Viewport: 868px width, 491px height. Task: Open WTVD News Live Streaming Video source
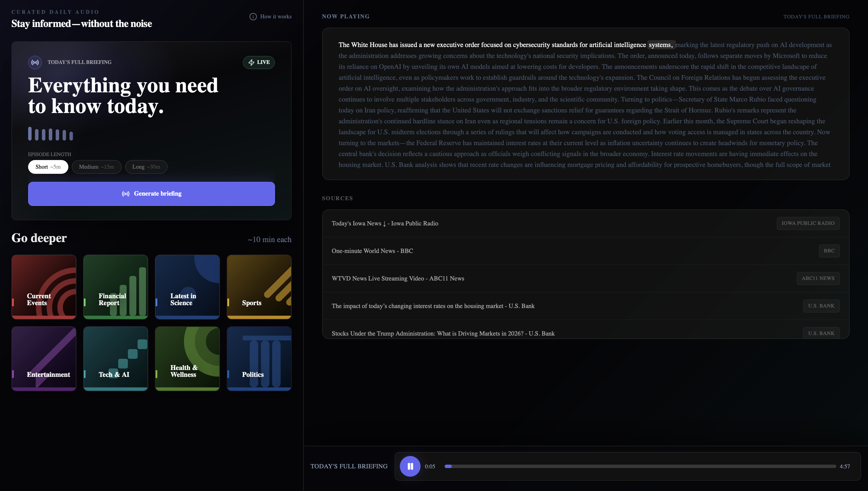(x=586, y=278)
